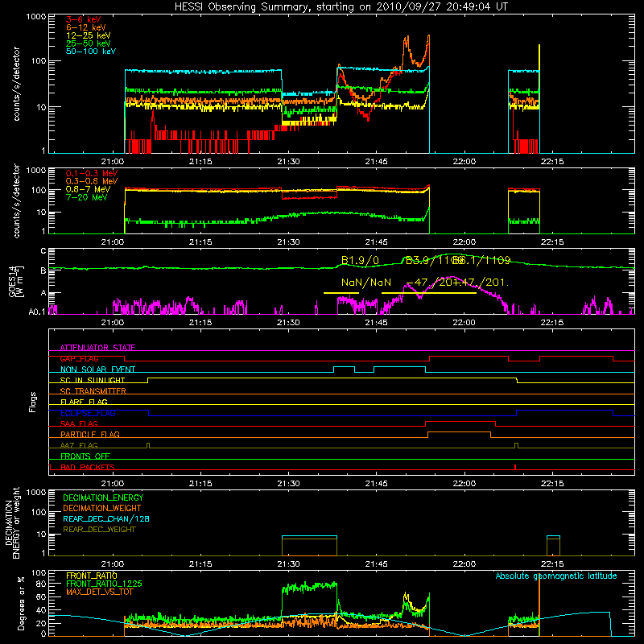Select the PARTICLE_FLAG label
Image resolution: width=644 pixels, height=644 pixels.
(90, 434)
